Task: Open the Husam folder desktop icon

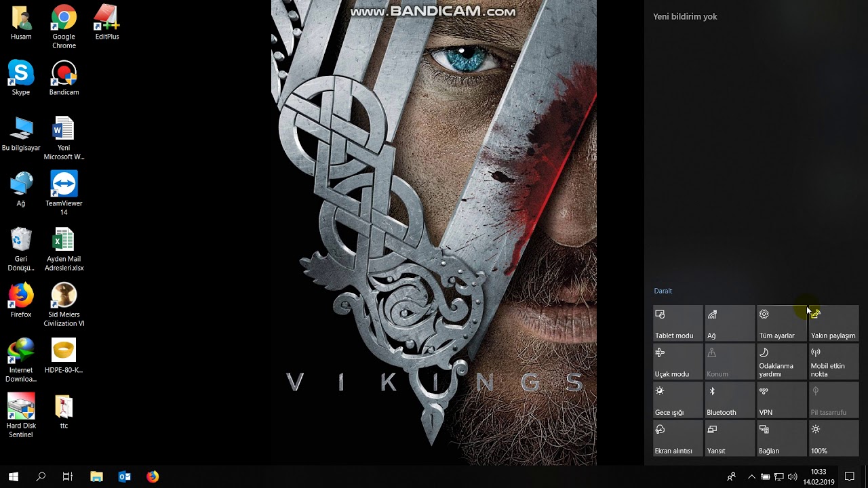Action: [21, 23]
